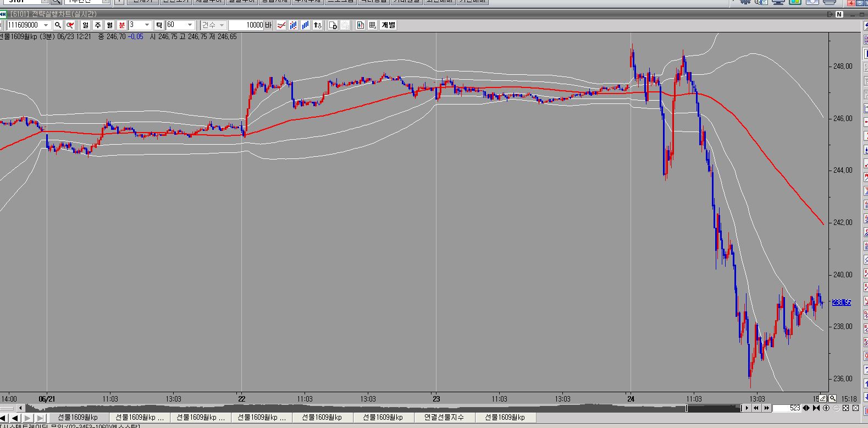Viewport: 868px width, 428px height.
Task: Open the symbol code 111609000 dropdown
Action: 46,25
